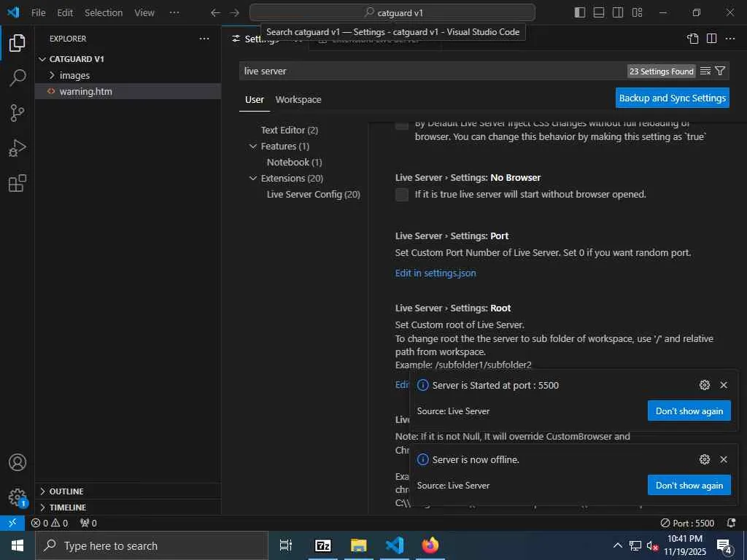Open the Extensions view
The image size is (747, 560).
coord(18,183)
